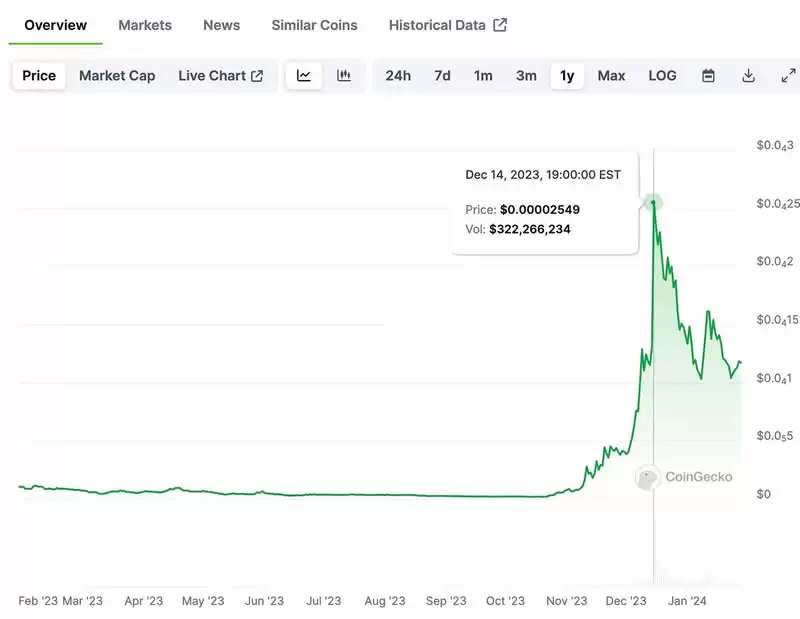This screenshot has width=800, height=619.
Task: Open the Markets tab
Action: click(x=145, y=25)
